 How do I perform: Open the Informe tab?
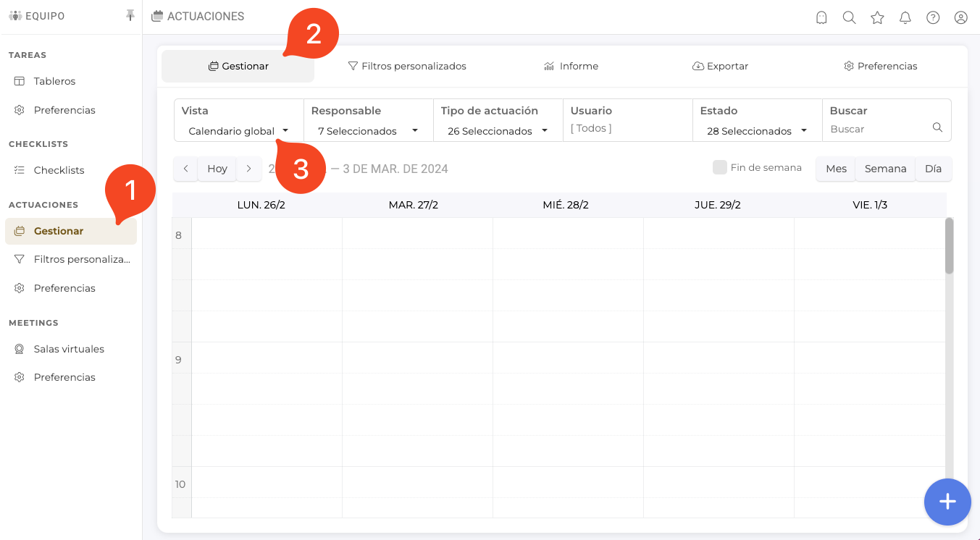point(571,66)
